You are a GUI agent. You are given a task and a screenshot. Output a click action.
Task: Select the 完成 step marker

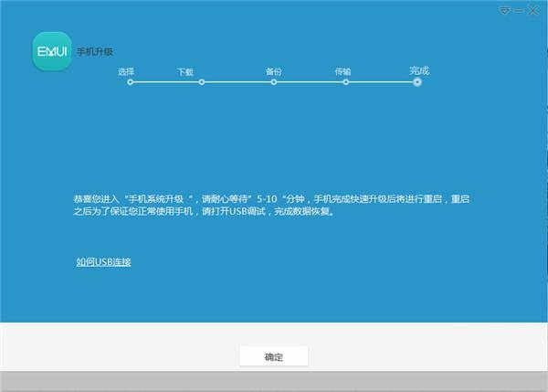(x=417, y=82)
